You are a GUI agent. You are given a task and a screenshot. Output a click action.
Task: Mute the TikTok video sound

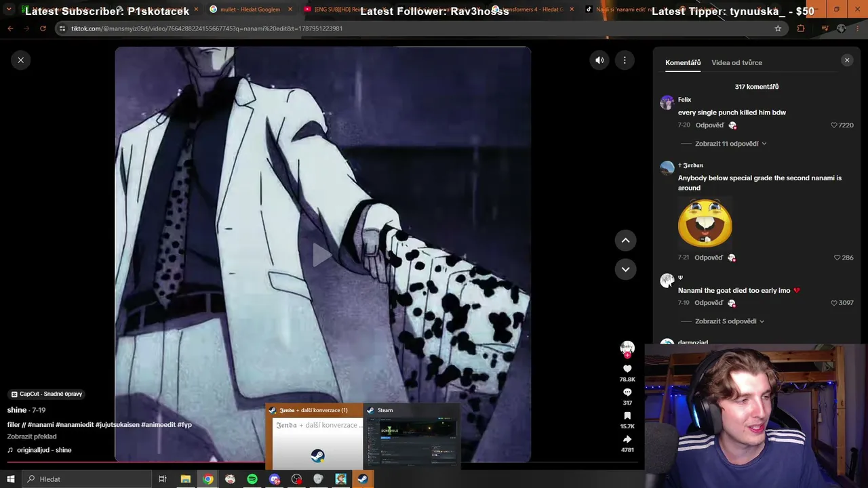coord(599,60)
